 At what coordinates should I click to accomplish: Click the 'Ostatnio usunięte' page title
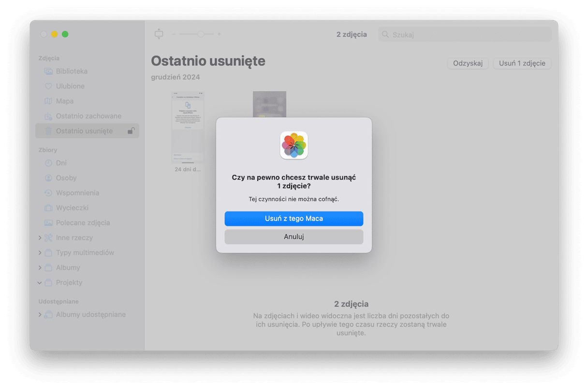point(208,61)
